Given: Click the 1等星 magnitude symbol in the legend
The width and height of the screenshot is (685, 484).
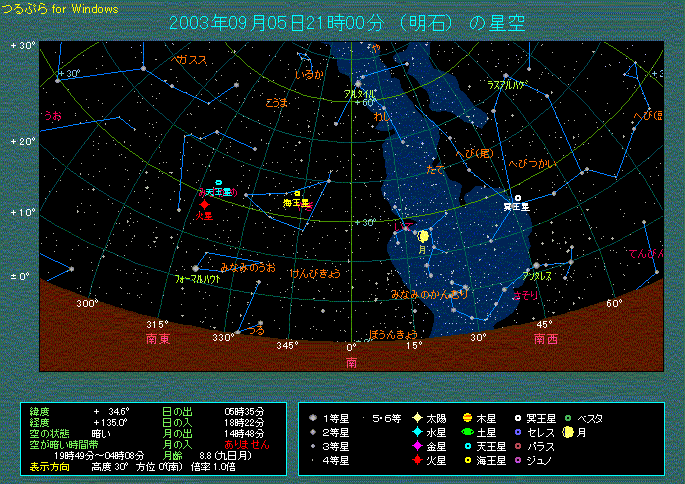Looking at the screenshot, I should click(314, 418).
